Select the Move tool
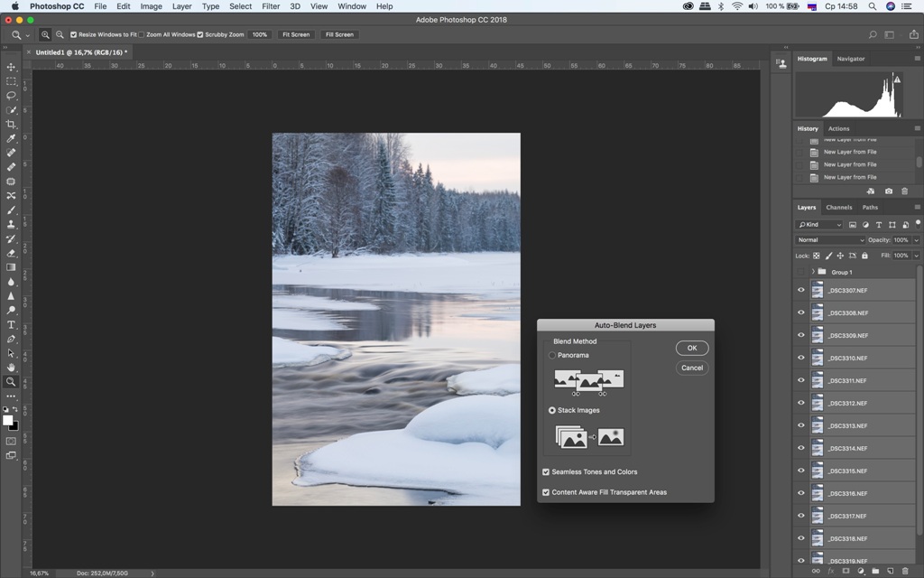The image size is (924, 578). coord(11,67)
